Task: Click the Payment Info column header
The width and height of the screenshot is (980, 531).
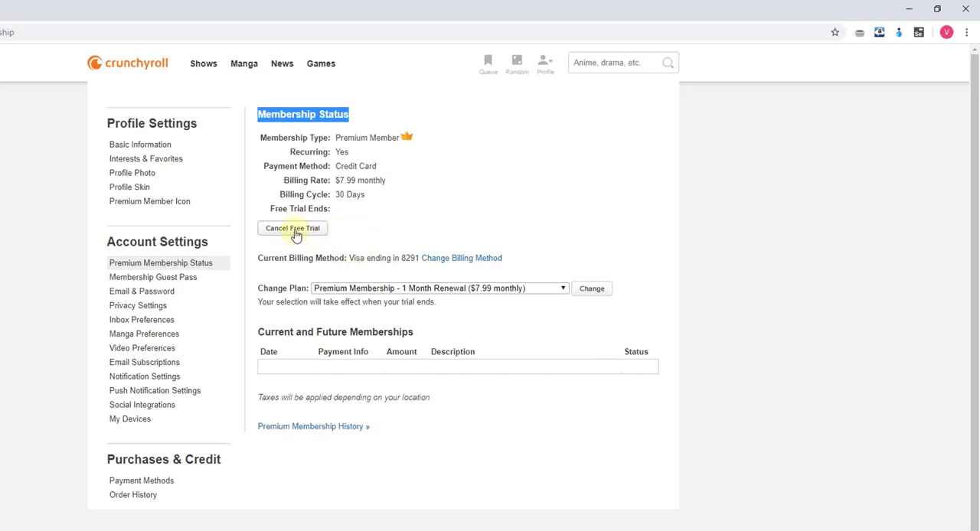Action: [343, 352]
